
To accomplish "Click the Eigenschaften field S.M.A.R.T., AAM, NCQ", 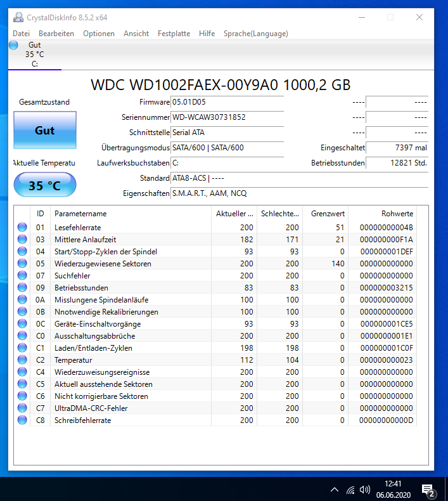I will [x=299, y=193].
